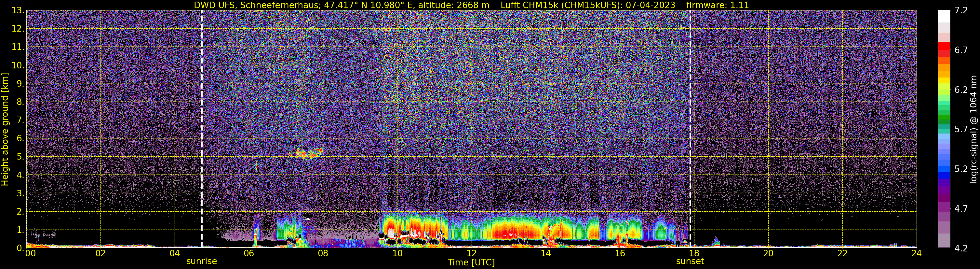Click the '8.' height axis tick label

pyautogui.click(x=20, y=102)
